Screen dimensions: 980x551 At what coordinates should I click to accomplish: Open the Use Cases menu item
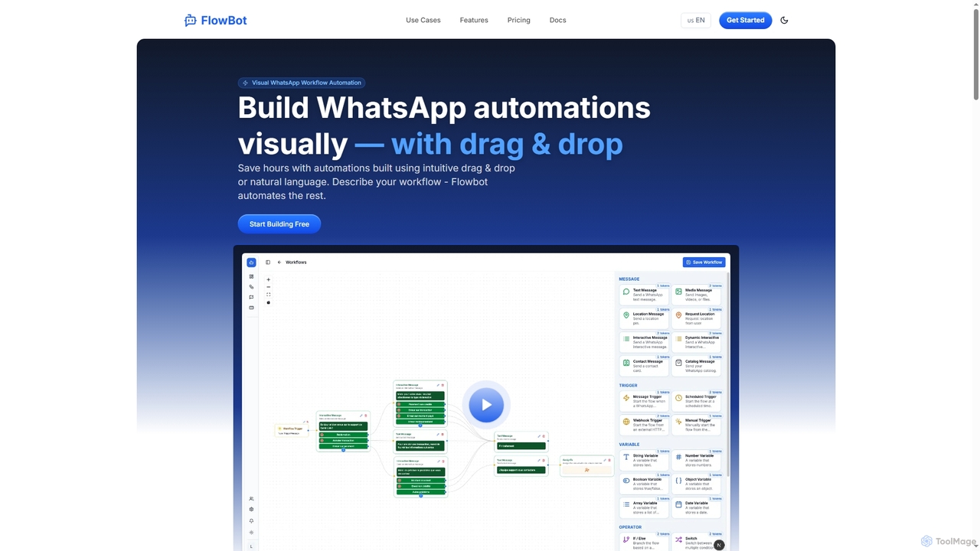point(423,20)
